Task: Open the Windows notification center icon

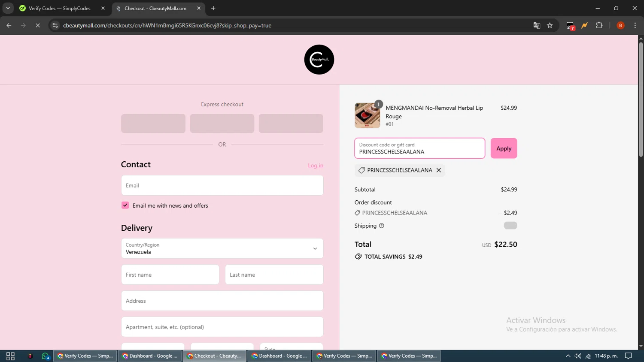Action: pos(628,356)
